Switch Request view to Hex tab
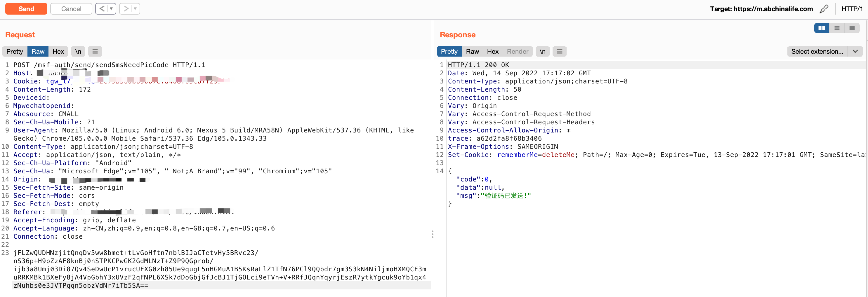Viewport: 868px width, 297px height. (58, 52)
